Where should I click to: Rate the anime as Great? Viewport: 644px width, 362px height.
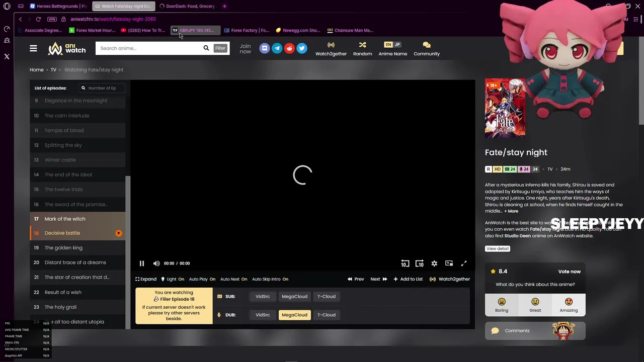pos(535,305)
